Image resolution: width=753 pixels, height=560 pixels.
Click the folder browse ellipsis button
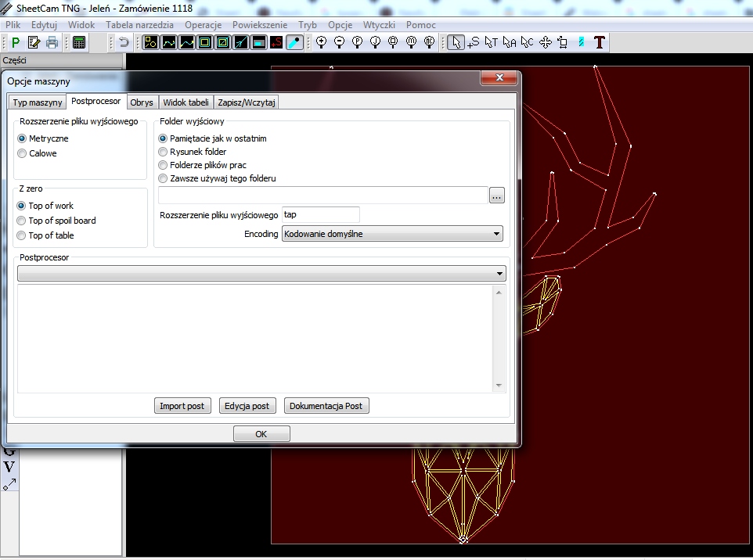tap(497, 196)
